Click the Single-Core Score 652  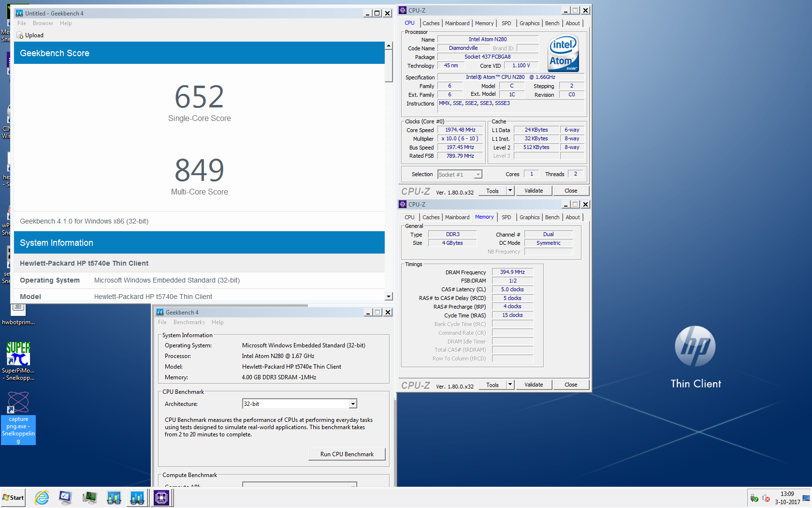(199, 96)
